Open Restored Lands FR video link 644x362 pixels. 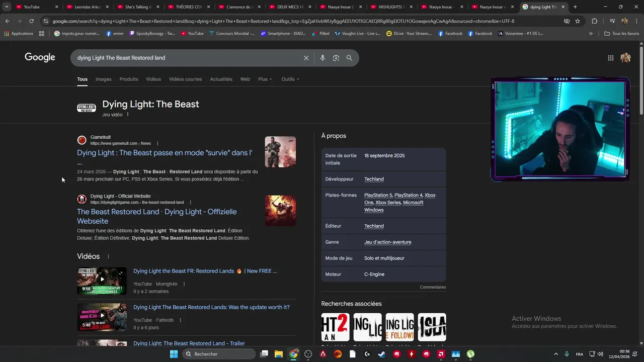pos(205,271)
